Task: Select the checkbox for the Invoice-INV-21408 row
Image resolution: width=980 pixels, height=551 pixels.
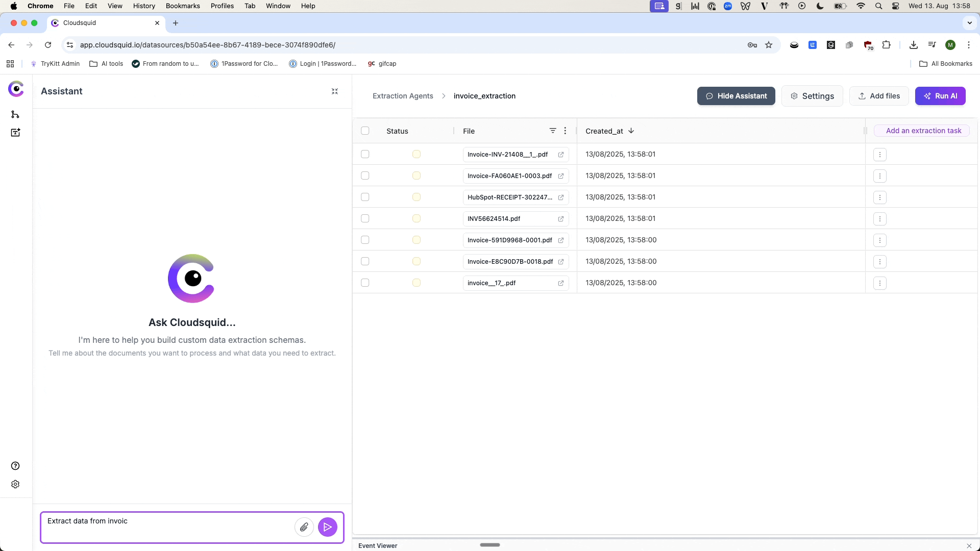Action: click(365, 154)
